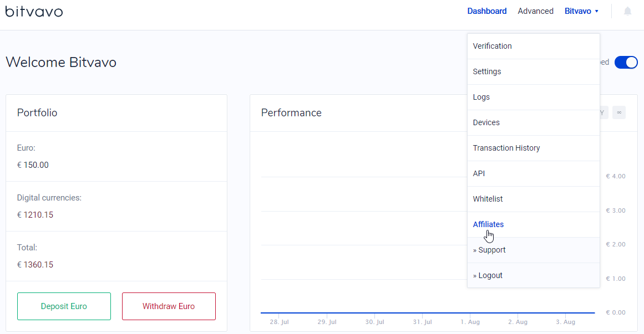Select Whitelist in the account menu
The height and width of the screenshot is (334, 644).
[534, 199]
